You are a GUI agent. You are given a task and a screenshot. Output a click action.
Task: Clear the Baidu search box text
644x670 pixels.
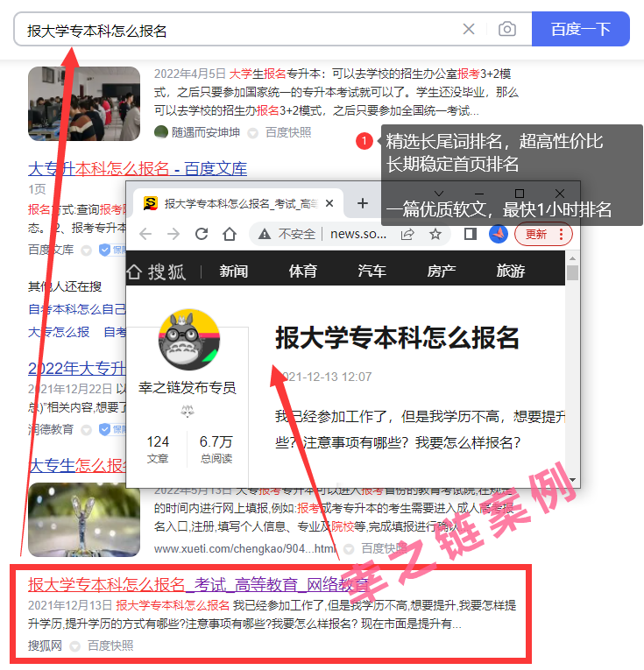point(469,29)
